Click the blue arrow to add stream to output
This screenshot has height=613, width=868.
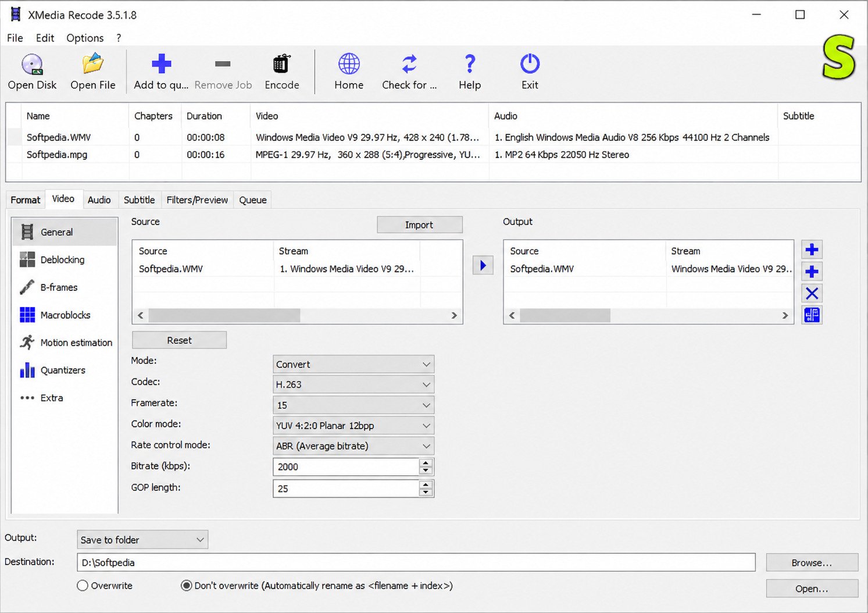coord(483,265)
